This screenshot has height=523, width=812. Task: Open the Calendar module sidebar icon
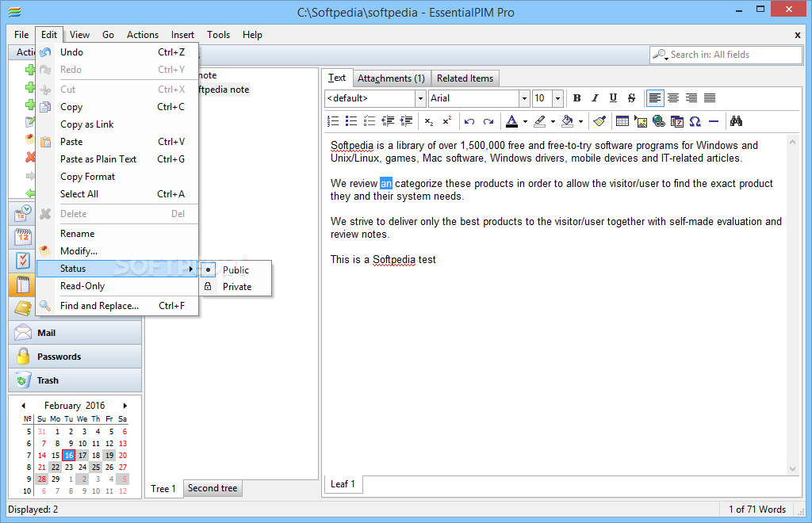click(22, 237)
